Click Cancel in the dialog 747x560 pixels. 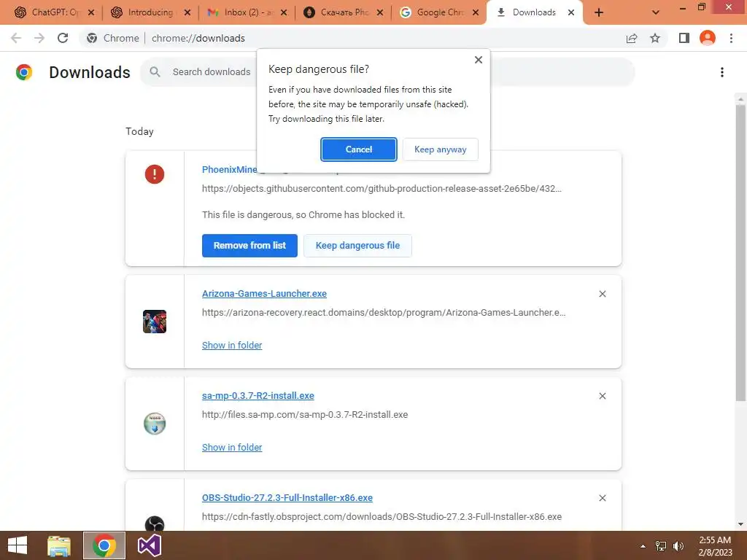pos(358,149)
